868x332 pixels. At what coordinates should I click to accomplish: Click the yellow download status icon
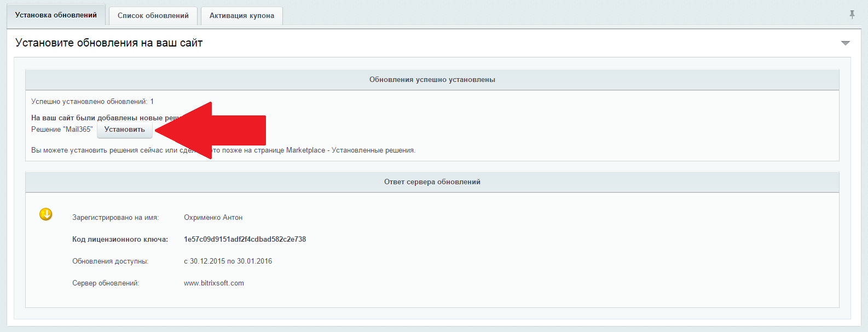[x=46, y=214]
